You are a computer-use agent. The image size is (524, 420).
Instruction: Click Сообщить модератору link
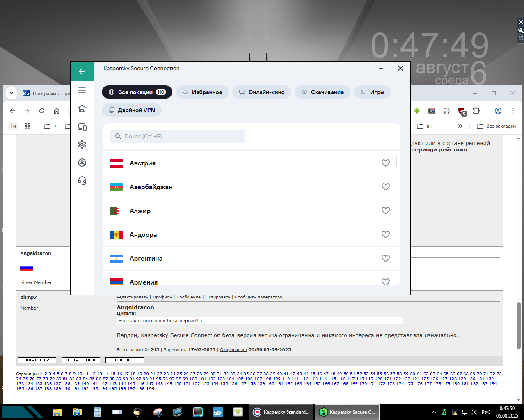[259, 297]
